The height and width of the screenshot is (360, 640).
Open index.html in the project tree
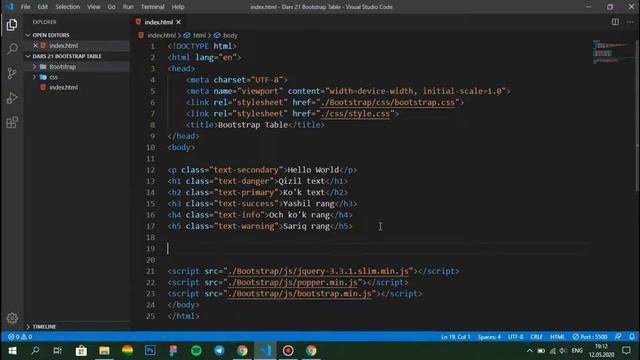tap(63, 87)
